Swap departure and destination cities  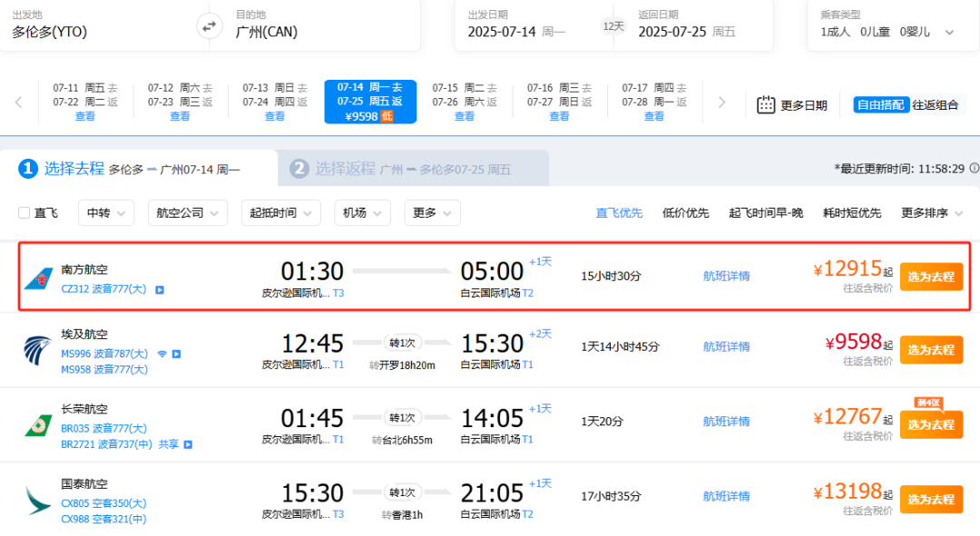(209, 26)
